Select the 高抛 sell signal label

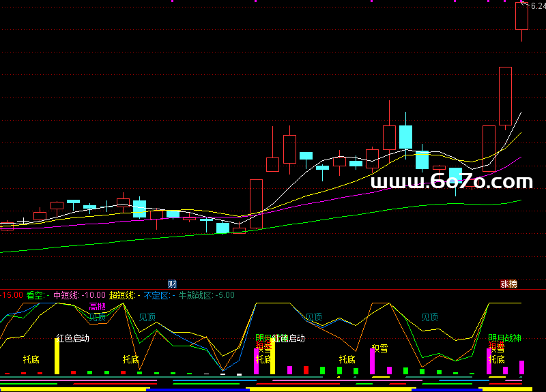[x=98, y=307]
